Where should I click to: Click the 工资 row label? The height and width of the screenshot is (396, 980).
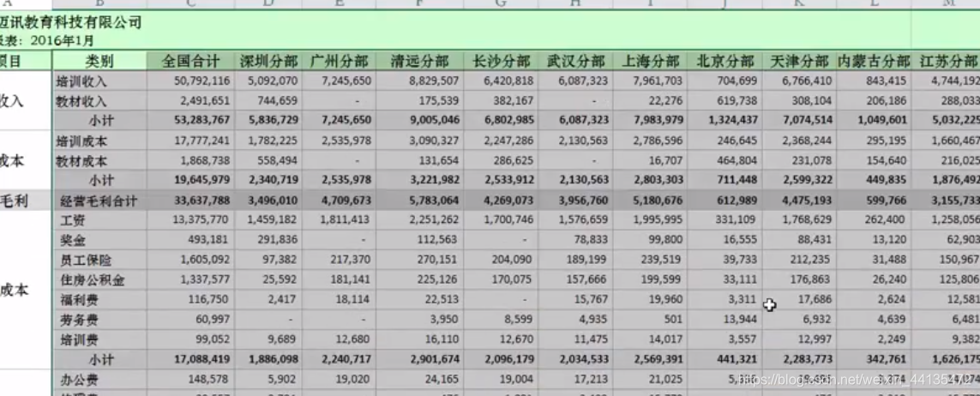pyautogui.click(x=100, y=220)
